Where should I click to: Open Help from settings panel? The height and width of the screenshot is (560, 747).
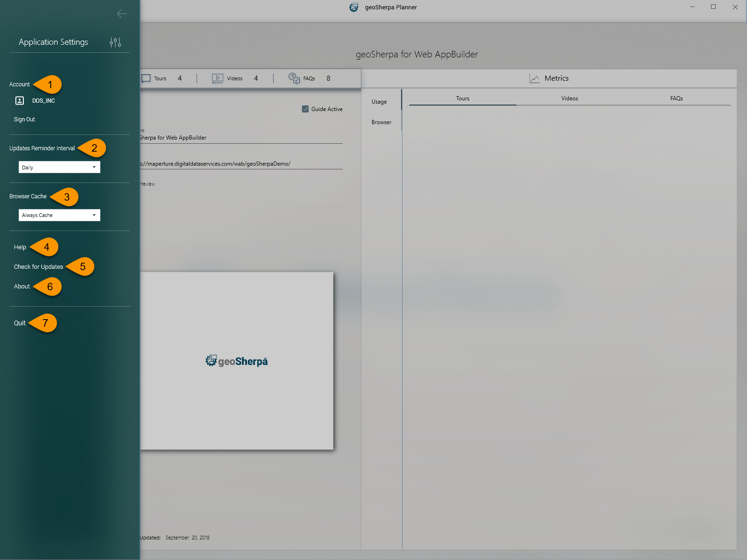[20, 247]
